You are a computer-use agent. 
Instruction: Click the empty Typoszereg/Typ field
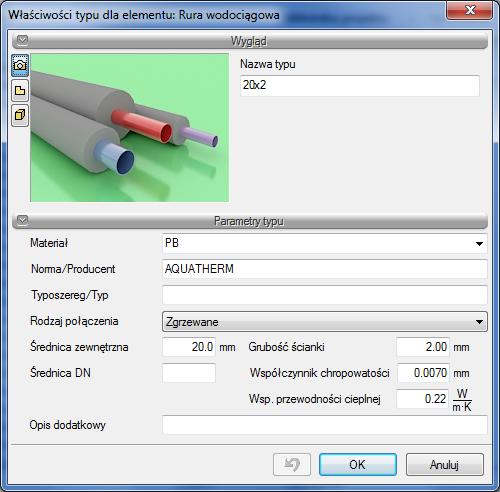(325, 295)
